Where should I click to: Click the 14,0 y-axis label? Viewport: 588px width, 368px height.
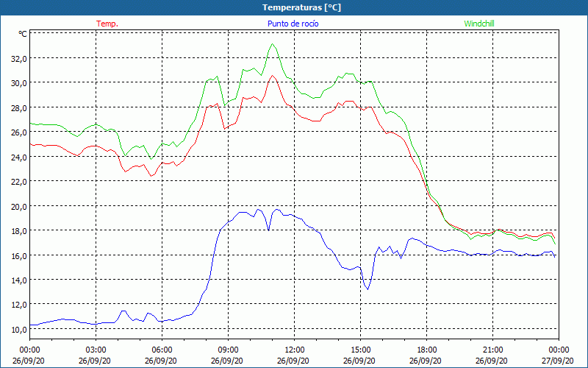coord(19,280)
